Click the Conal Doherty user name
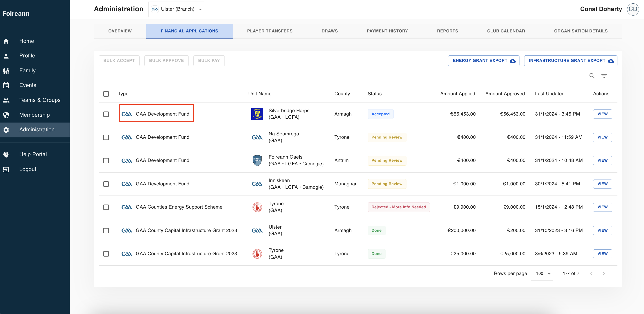 coord(601,9)
